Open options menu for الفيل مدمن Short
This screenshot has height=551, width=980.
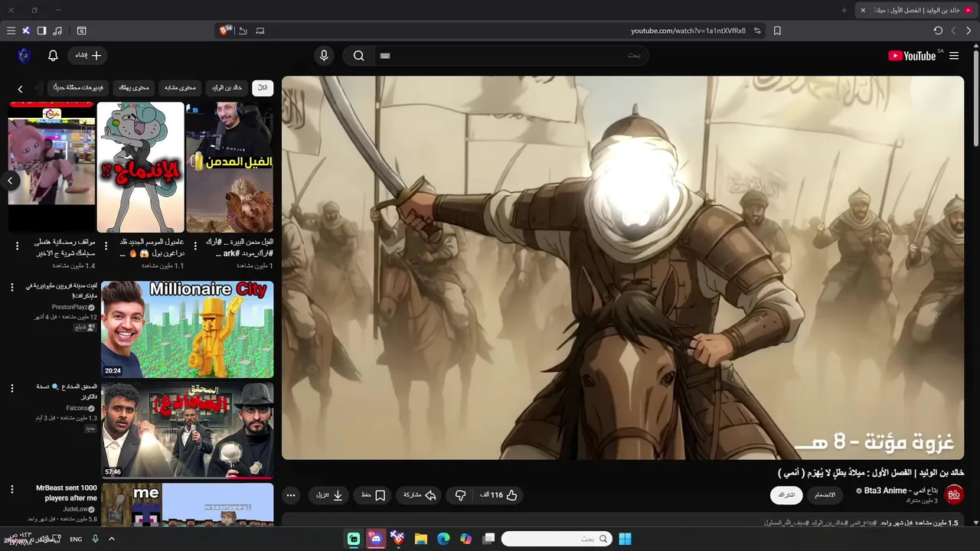[195, 246]
